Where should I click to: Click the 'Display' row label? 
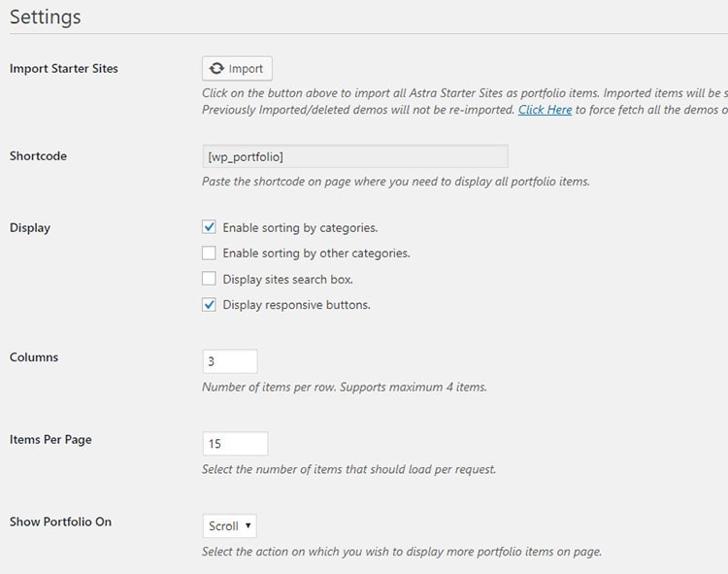[30, 228]
